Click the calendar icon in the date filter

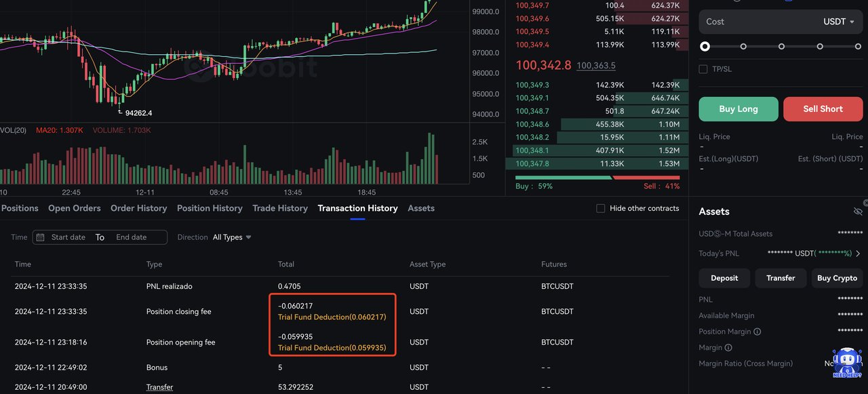pyautogui.click(x=40, y=237)
